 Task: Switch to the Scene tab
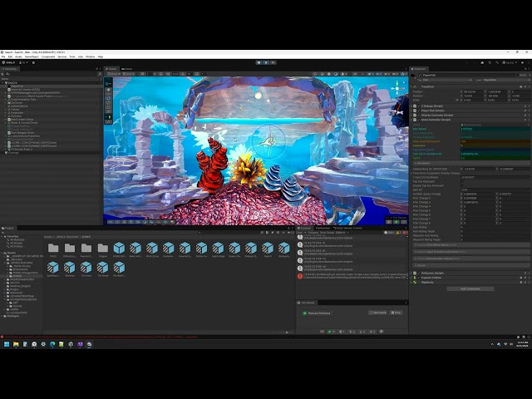point(112,69)
